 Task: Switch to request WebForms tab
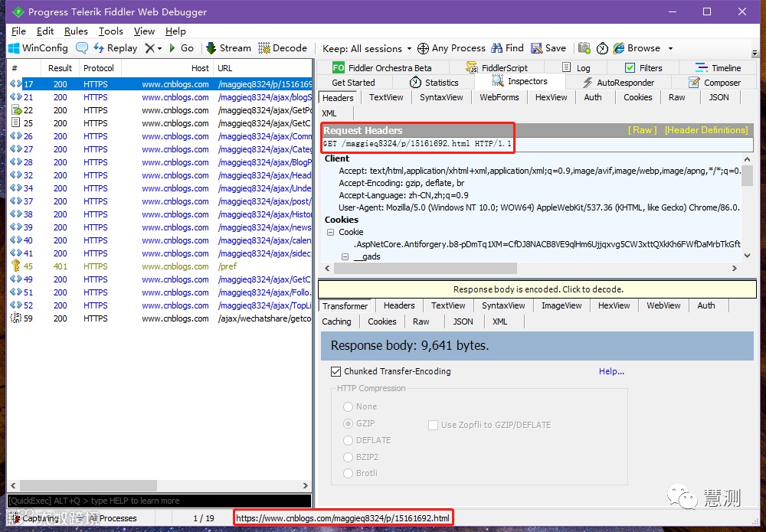point(499,97)
